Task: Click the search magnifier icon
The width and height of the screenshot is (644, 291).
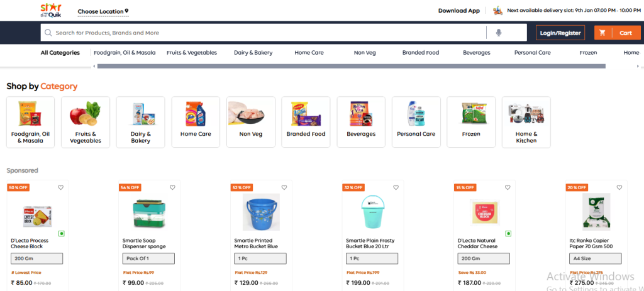Action: [48, 33]
